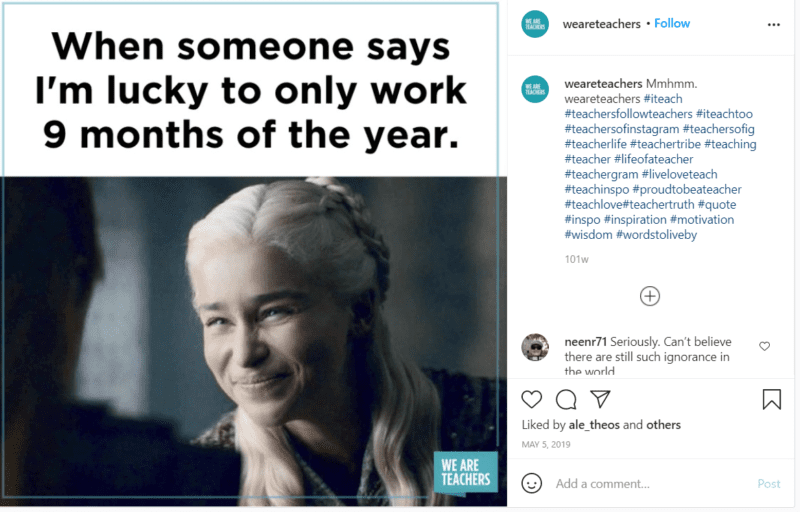This screenshot has width=800, height=512.
Task: Share post with paper plane icon
Action: point(600,400)
